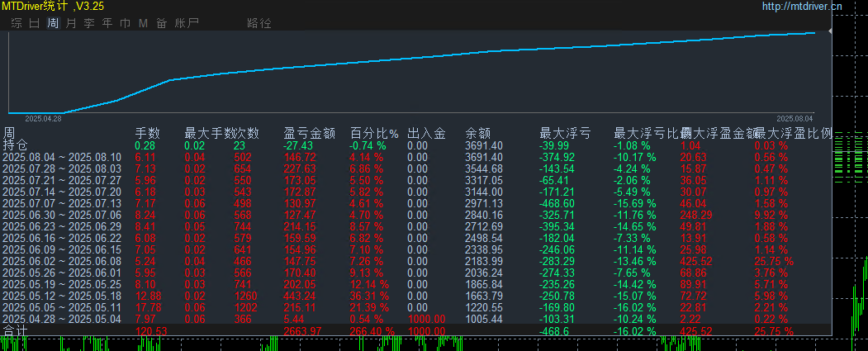Image resolution: width=868 pixels, height=351 pixels.
Task: Switch to the 季 quarterly tab
Action: (x=88, y=23)
